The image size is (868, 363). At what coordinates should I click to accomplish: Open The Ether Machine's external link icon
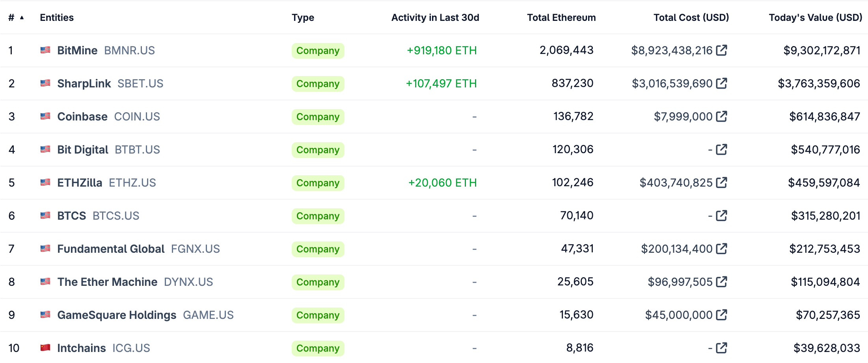coord(722,282)
